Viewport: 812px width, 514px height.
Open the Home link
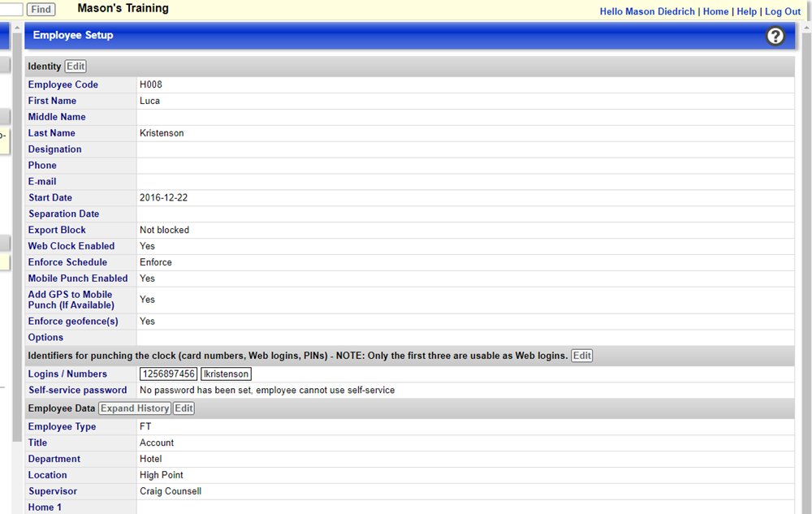[x=715, y=11]
